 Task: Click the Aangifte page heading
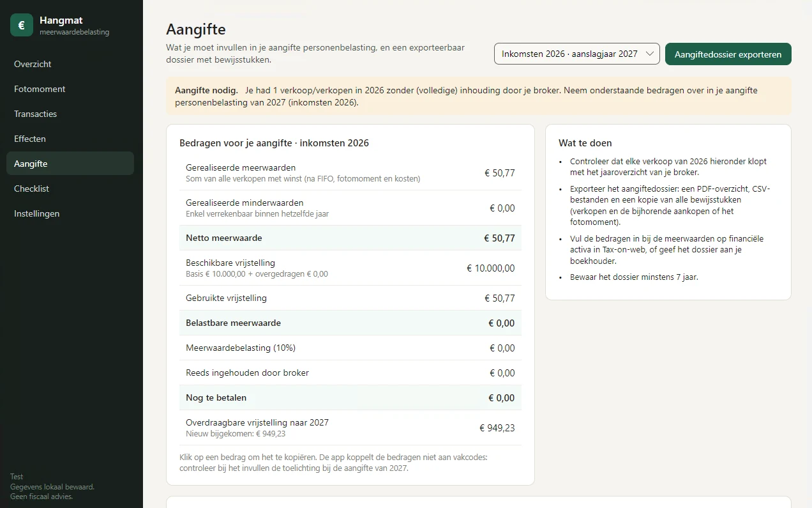pyautogui.click(x=196, y=29)
